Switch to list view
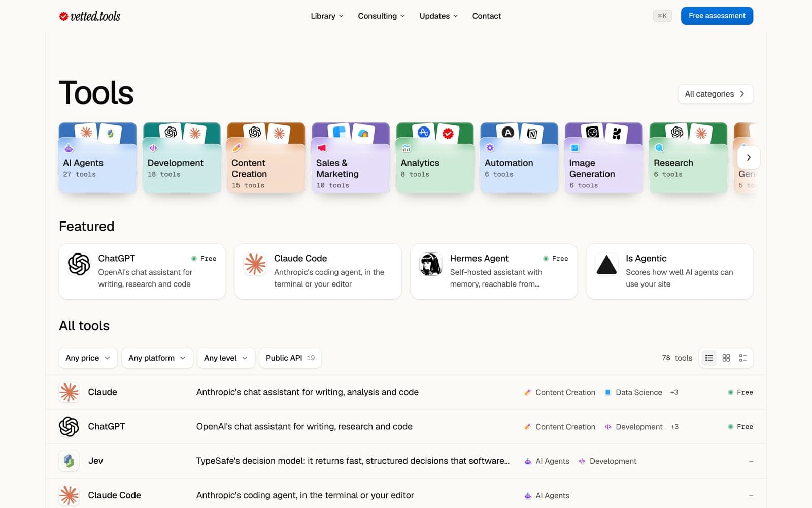This screenshot has height=508, width=812. click(x=709, y=358)
